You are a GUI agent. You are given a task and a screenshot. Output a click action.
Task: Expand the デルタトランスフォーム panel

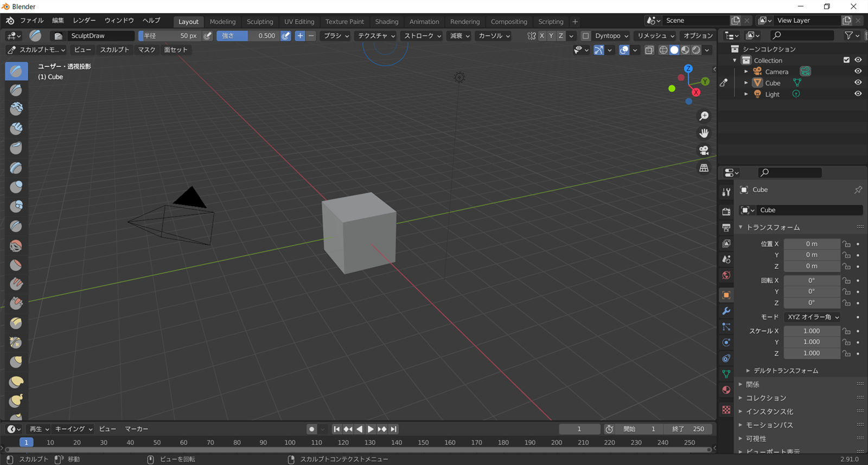pos(786,371)
